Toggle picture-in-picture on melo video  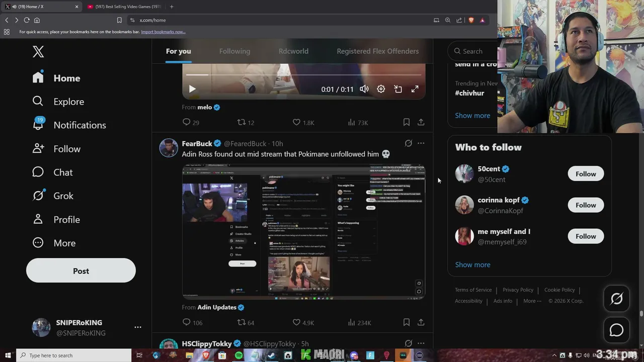click(x=398, y=89)
